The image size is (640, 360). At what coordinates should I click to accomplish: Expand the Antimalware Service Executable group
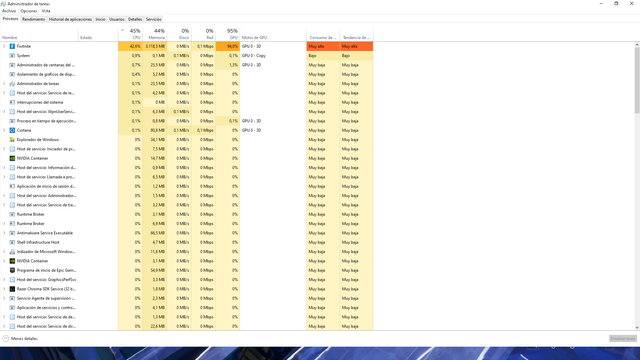4,233
